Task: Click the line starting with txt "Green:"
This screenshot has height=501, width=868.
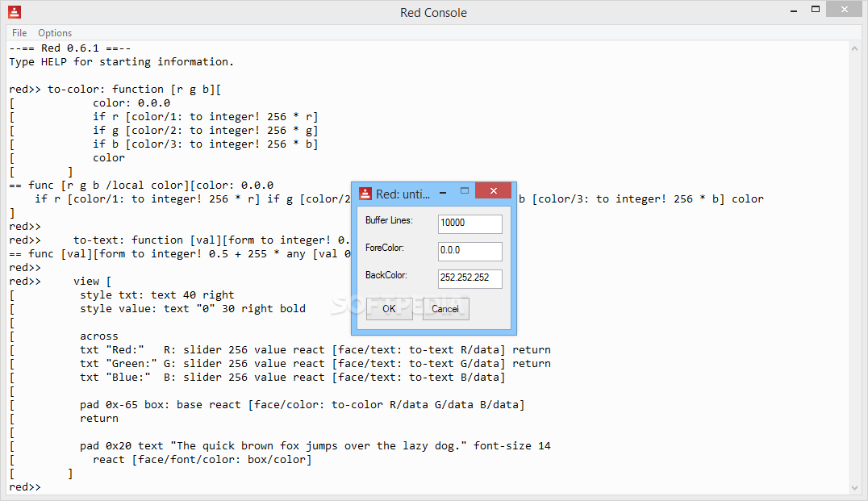Action: 315,364
